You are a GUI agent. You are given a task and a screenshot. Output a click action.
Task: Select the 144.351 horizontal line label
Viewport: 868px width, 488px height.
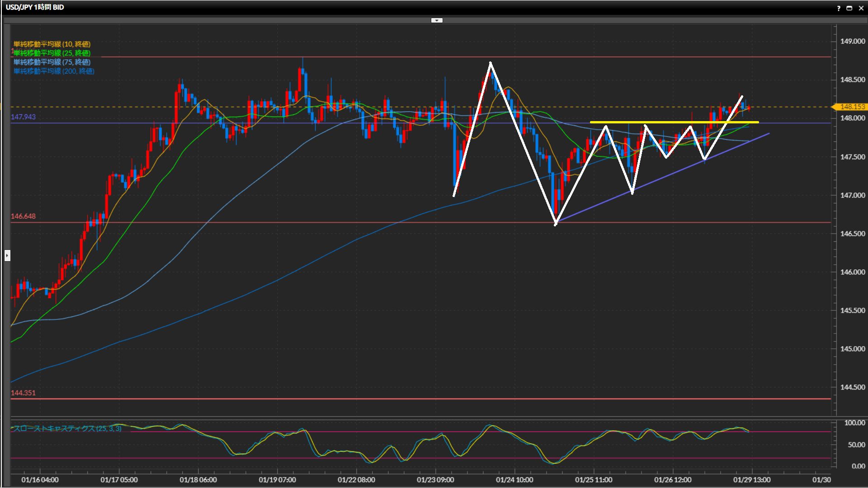pos(23,393)
